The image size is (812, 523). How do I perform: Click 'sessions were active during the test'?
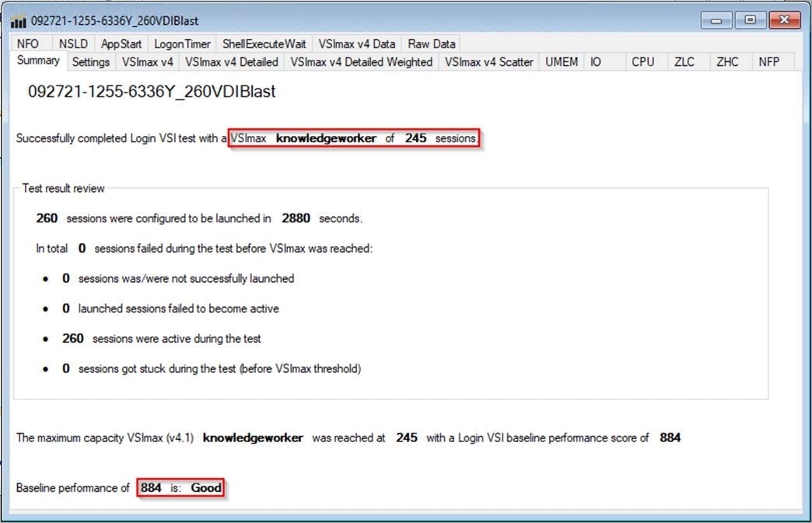pyautogui.click(x=177, y=339)
